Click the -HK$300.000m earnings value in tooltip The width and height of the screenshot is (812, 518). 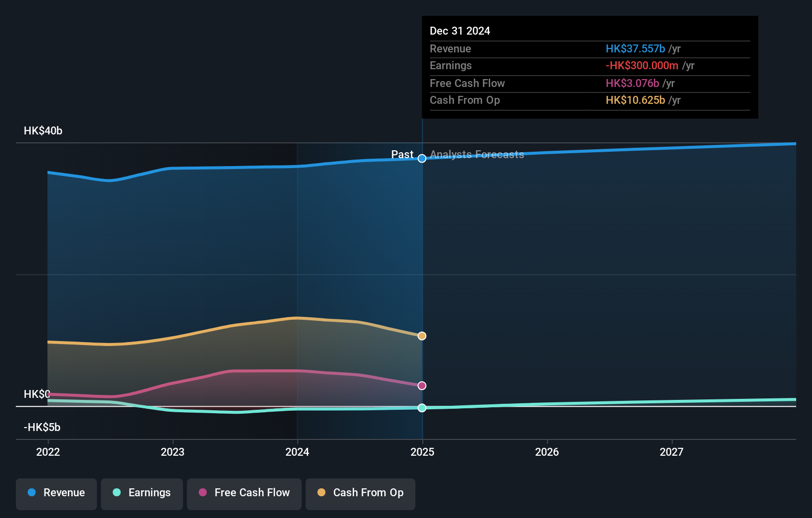642,66
